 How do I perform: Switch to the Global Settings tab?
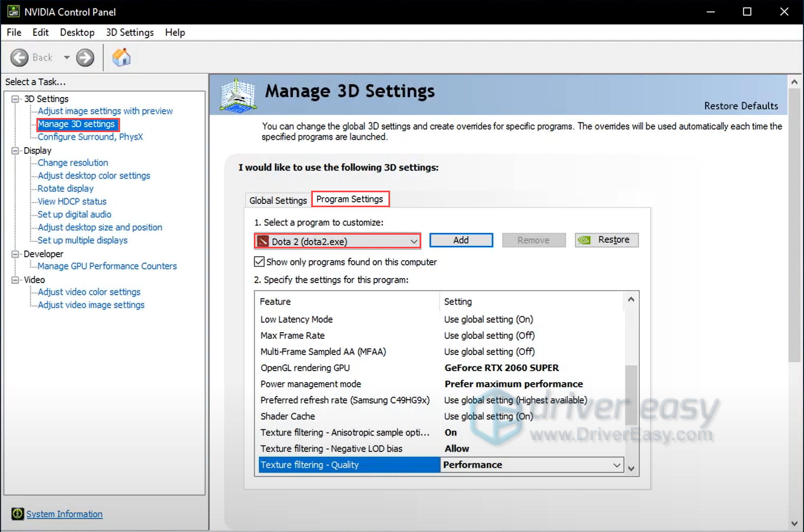click(278, 200)
